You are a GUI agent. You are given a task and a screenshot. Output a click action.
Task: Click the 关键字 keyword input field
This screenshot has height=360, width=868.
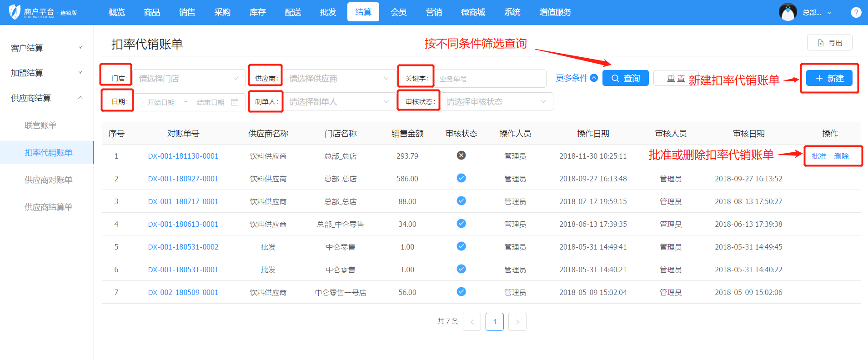point(490,79)
